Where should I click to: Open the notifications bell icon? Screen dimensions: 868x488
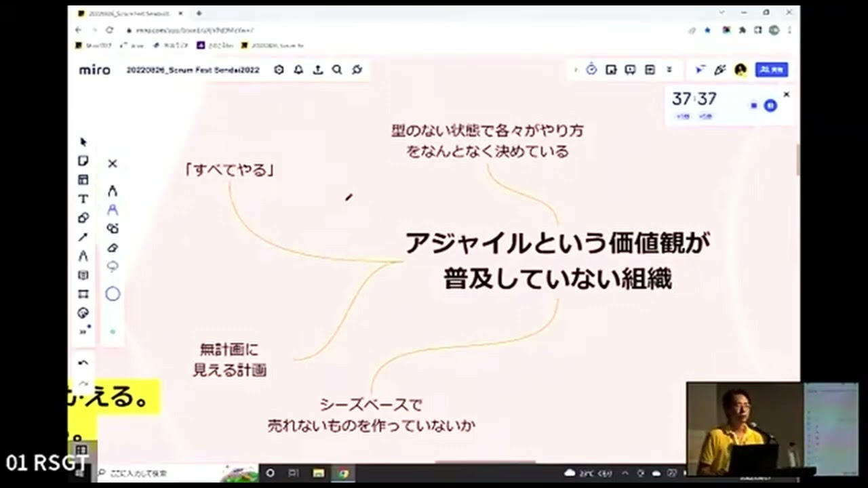coord(298,69)
